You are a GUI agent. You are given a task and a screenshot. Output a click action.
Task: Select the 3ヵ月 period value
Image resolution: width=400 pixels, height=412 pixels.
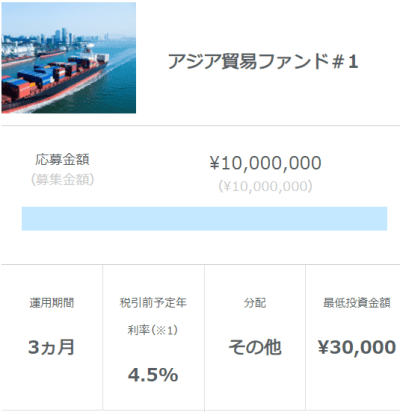point(51,347)
